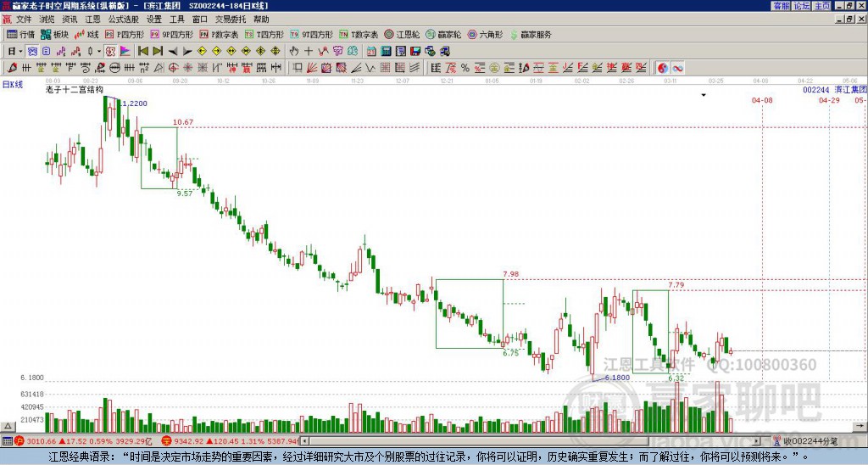Click the 日K线 label

pos(13,85)
